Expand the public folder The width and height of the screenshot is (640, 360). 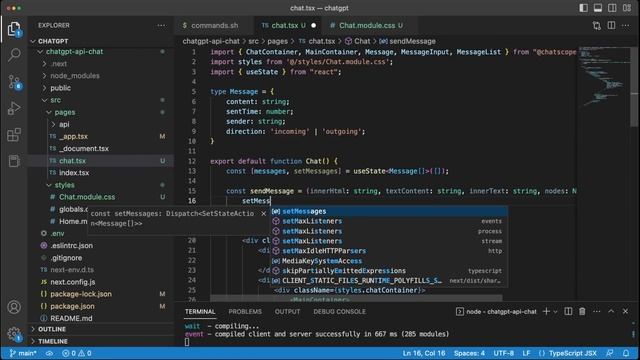click(x=60, y=88)
